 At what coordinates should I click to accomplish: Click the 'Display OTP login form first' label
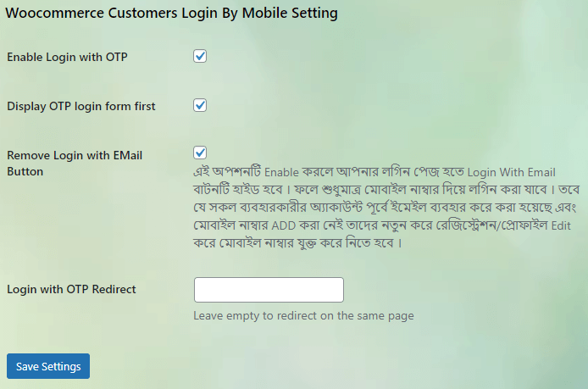click(81, 106)
